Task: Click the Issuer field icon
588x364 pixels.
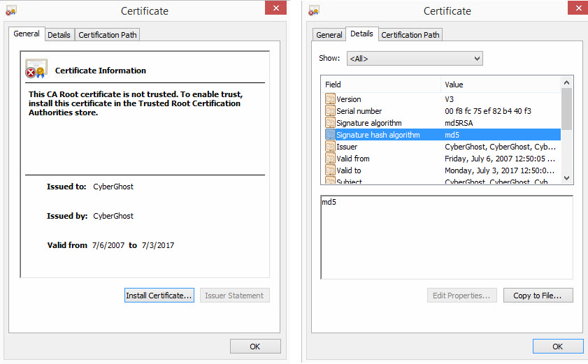Action: [x=330, y=147]
